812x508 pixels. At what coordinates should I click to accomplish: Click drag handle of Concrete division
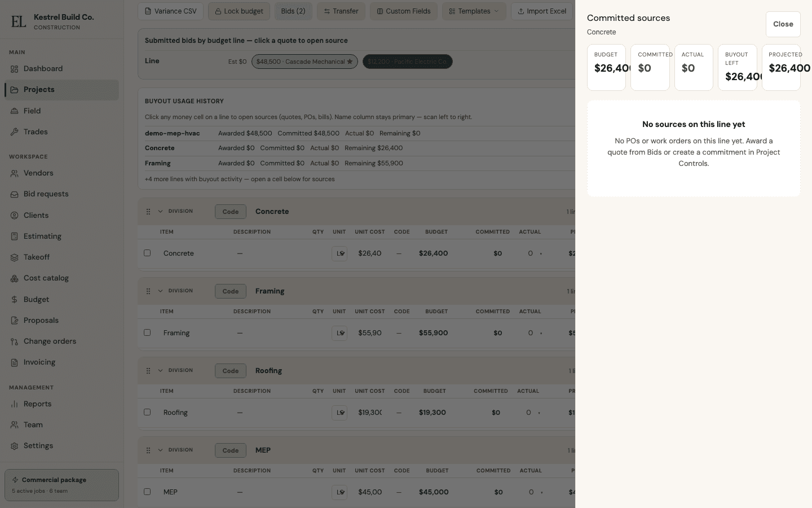148,212
